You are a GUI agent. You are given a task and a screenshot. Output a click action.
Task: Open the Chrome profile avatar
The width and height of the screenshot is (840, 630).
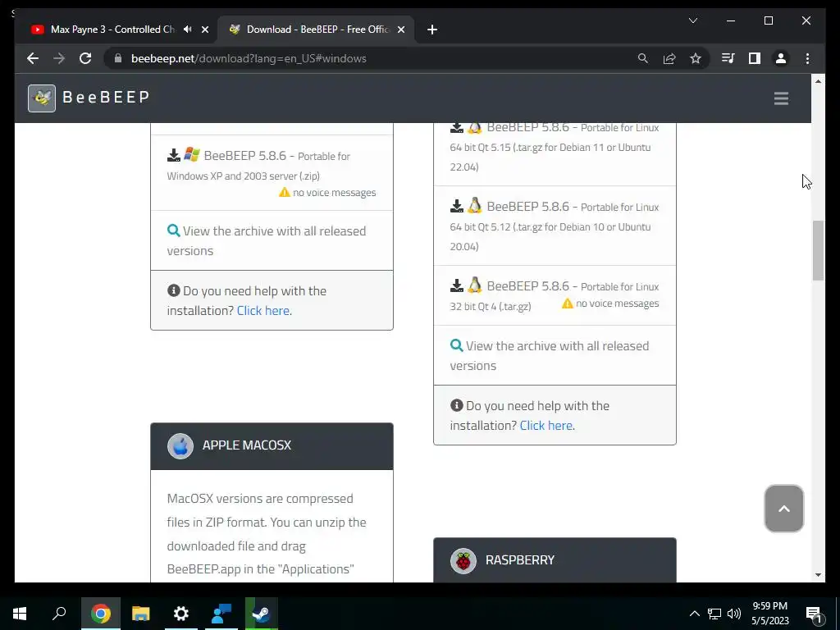pos(781,58)
